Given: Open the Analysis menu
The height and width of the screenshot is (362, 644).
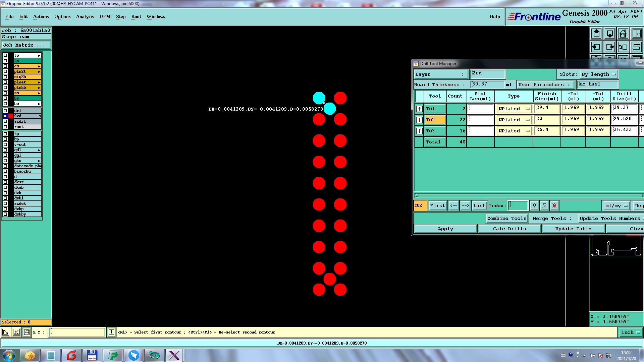Looking at the screenshot, I should (x=85, y=16).
